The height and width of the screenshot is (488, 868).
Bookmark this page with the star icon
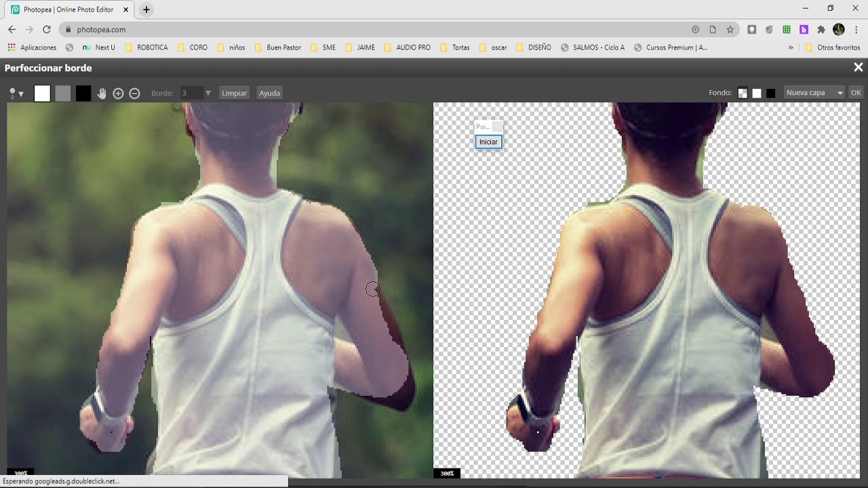click(x=730, y=30)
